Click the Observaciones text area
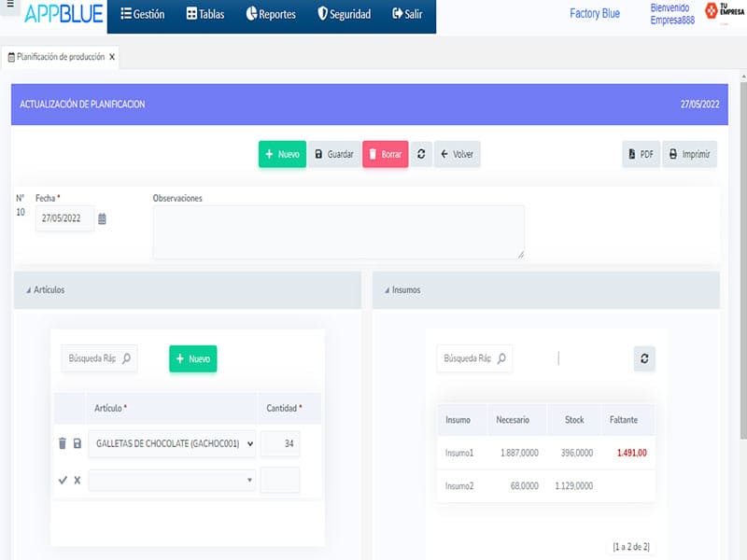Image resolution: width=747 pixels, height=560 pixels. click(x=338, y=231)
